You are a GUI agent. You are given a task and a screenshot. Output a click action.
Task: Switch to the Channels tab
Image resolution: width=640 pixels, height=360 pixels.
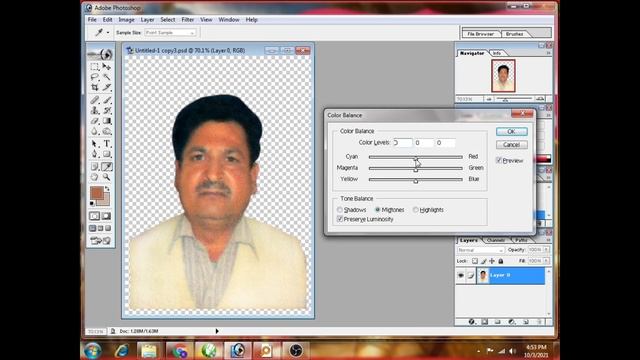(496, 240)
